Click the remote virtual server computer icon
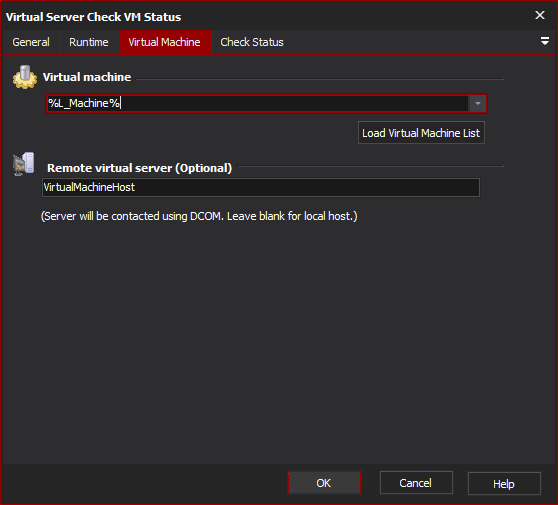Screen dimensions: 558x505 point(24,164)
